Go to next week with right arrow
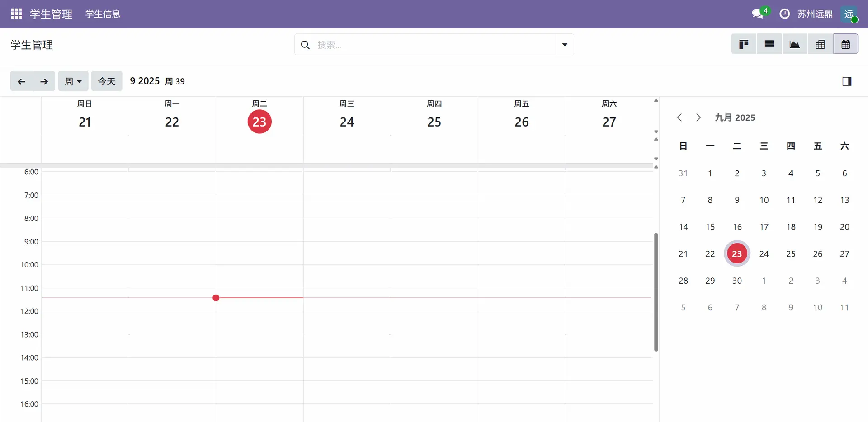 [44, 81]
